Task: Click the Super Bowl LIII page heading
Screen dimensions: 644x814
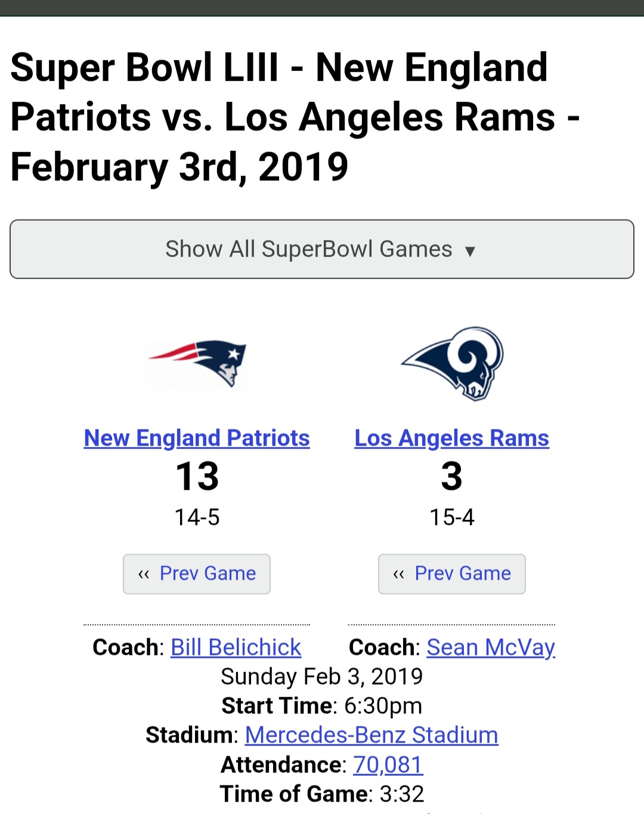Action: point(295,117)
